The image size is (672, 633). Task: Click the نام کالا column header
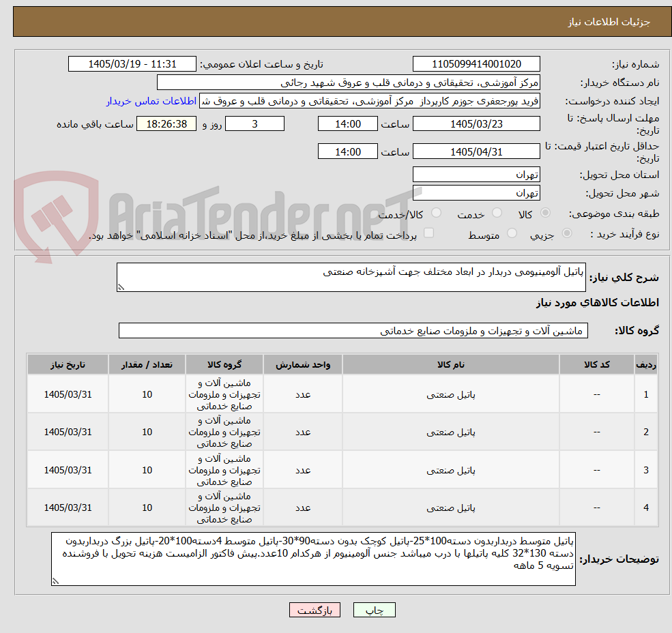(x=451, y=364)
